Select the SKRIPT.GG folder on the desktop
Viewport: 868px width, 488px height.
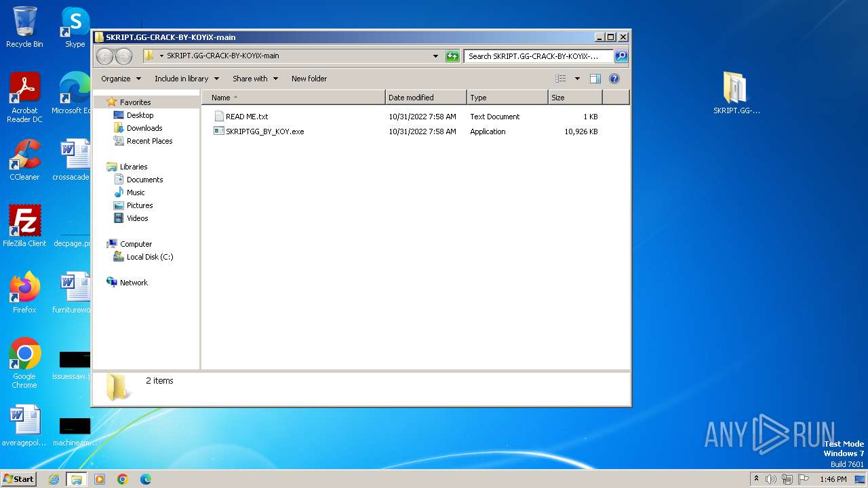pyautogui.click(x=736, y=92)
